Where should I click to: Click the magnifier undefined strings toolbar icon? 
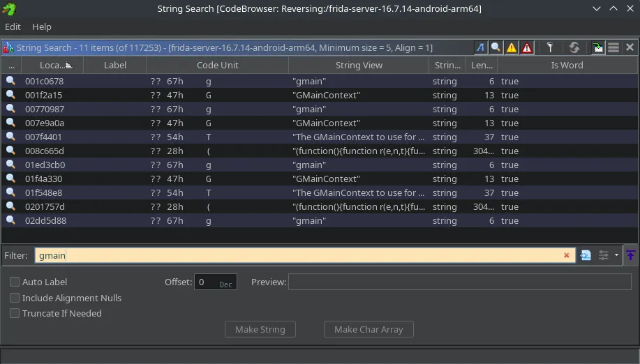pyautogui.click(x=496, y=47)
